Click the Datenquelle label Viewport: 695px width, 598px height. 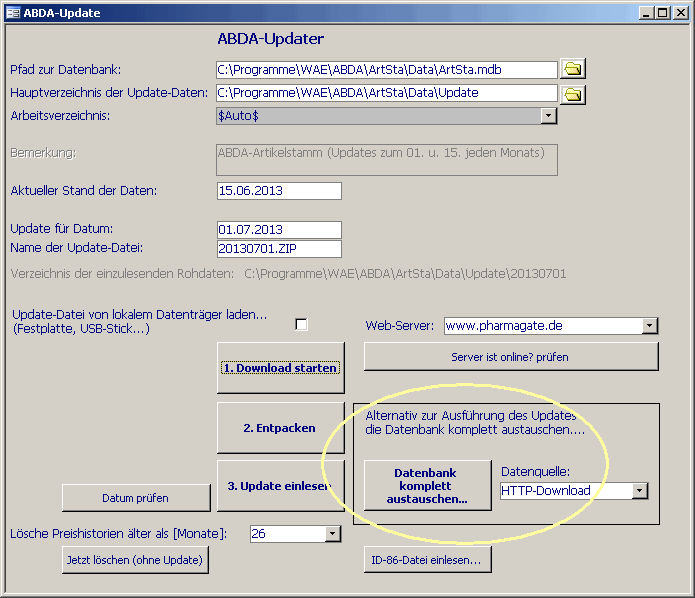(535, 472)
